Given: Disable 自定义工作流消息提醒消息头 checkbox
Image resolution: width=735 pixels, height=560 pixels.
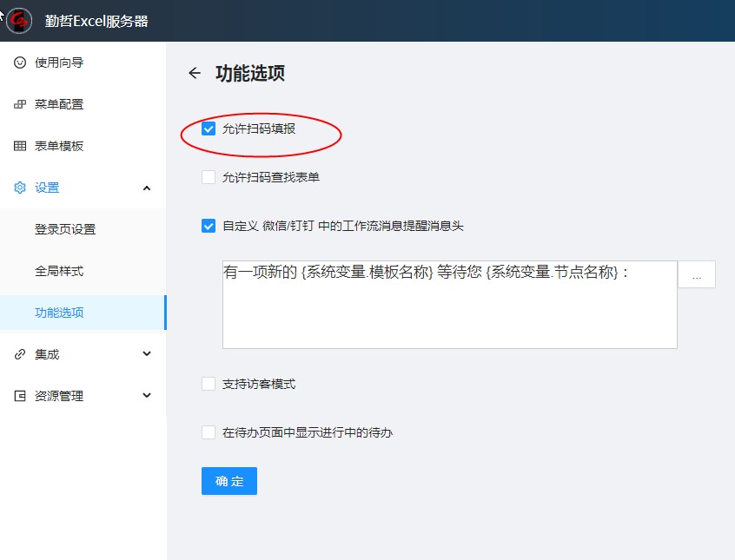Looking at the screenshot, I should (209, 226).
